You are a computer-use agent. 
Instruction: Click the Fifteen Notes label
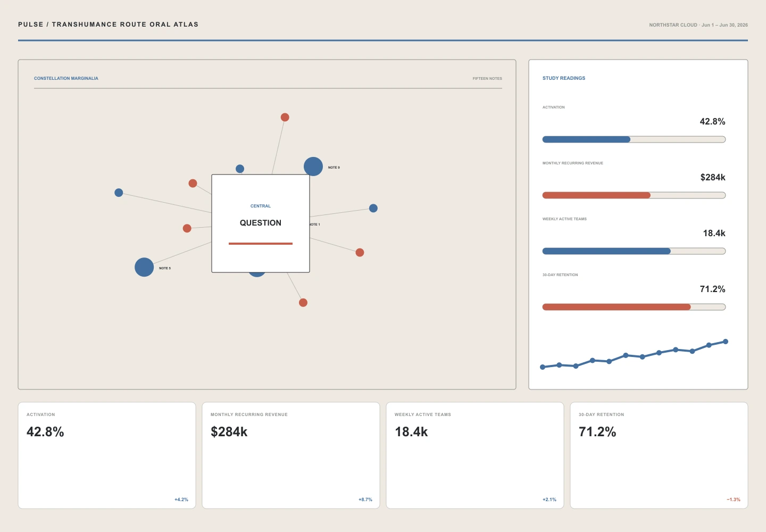(487, 79)
